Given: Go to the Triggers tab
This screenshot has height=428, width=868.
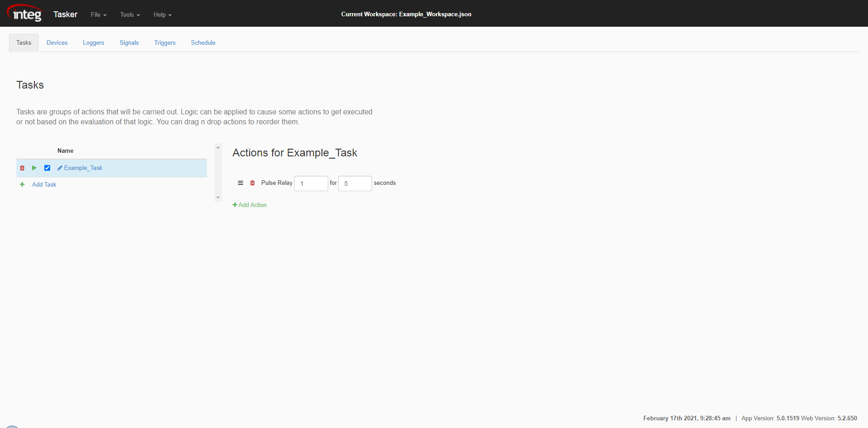Looking at the screenshot, I should pos(165,42).
